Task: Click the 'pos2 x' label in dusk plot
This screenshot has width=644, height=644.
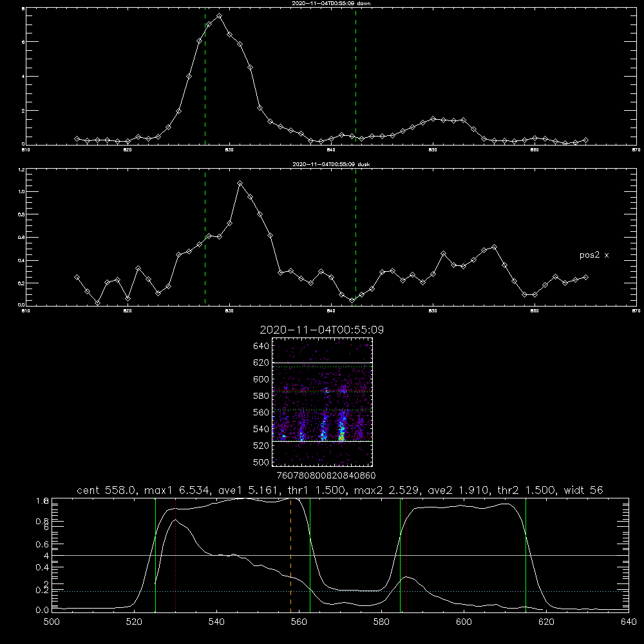Action: pos(594,255)
